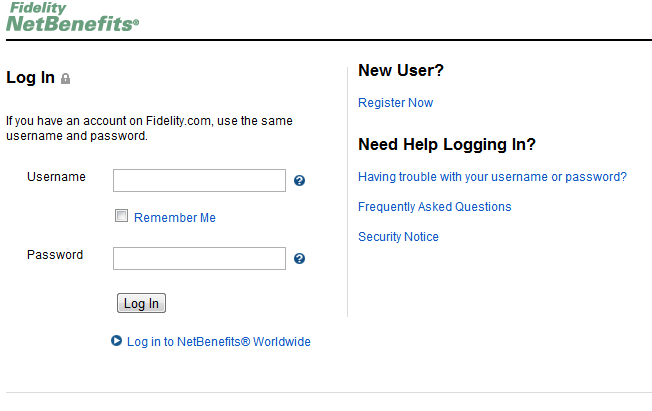The width and height of the screenshot is (652, 411).
Task: Open the Username help question mark icon
Action: click(299, 181)
